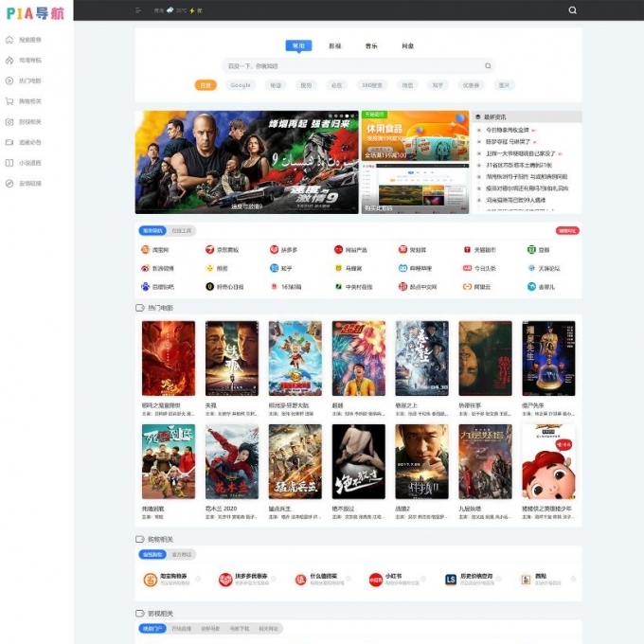Click the info icon beside 淘宝购物券
This screenshot has height=644, width=644.
click(x=198, y=579)
